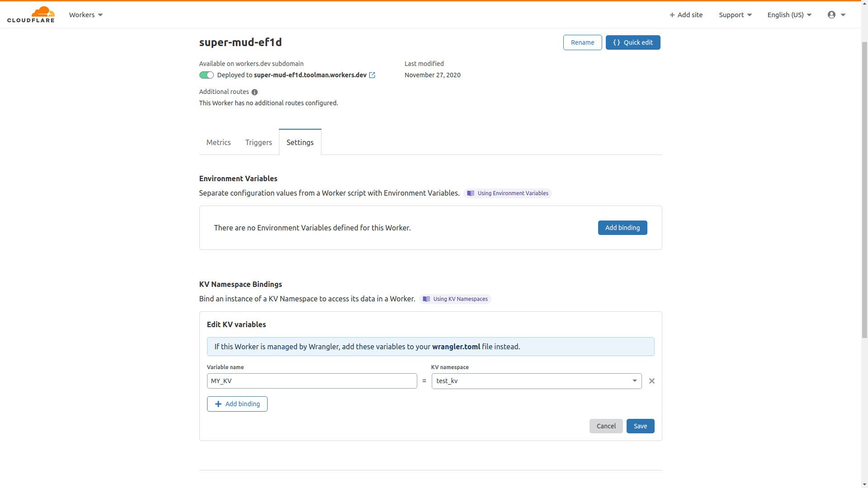Switch to the Triggers tab
868x488 pixels.
click(259, 142)
